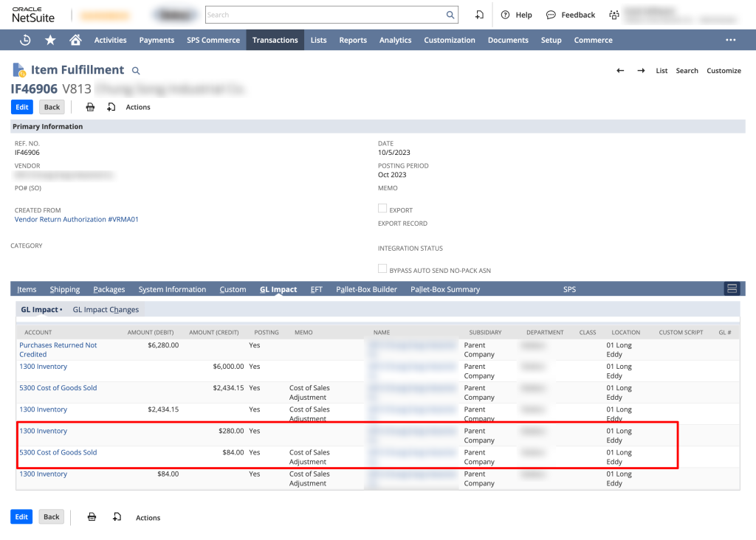Open the bottom Actions dropdown menu
Image resolution: width=756 pixels, height=540 pixels.
[x=148, y=517]
